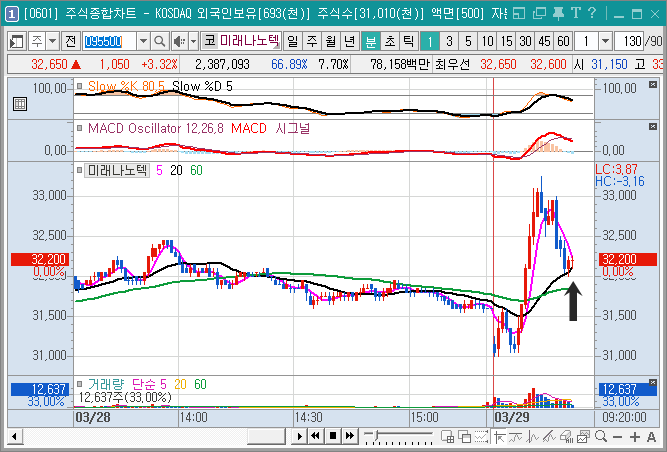
Task: Click the magnifier stock search icon
Action: (x=160, y=41)
